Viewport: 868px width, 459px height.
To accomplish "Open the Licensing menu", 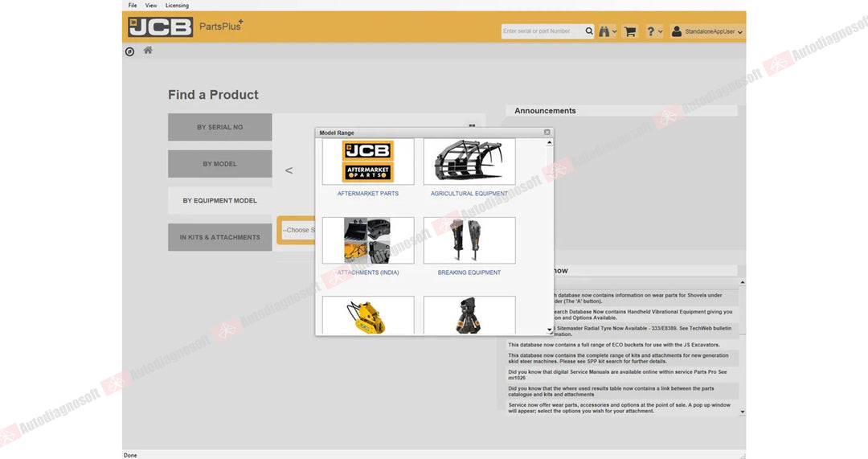I will 177,6.
